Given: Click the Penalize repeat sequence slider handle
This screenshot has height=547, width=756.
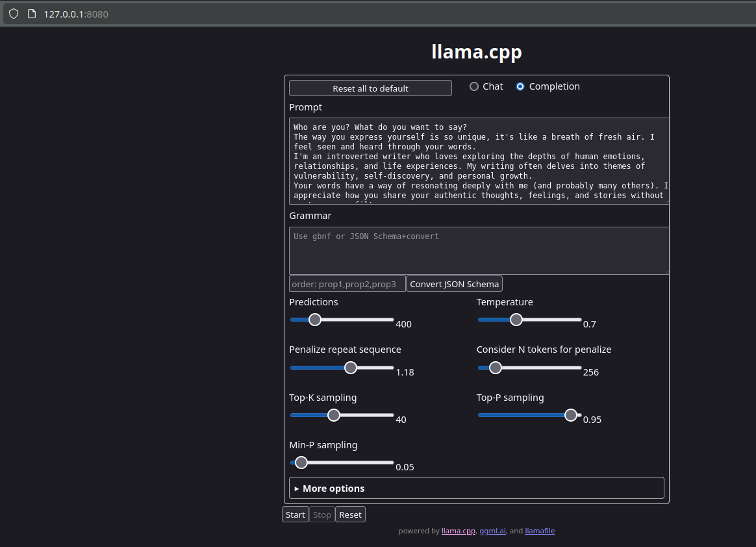Looking at the screenshot, I should (351, 368).
